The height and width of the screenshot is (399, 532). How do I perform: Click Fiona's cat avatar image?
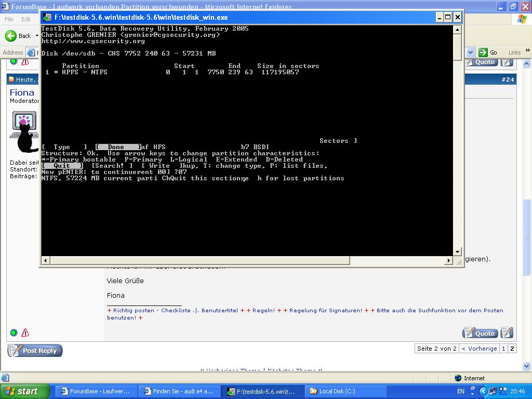(x=24, y=131)
